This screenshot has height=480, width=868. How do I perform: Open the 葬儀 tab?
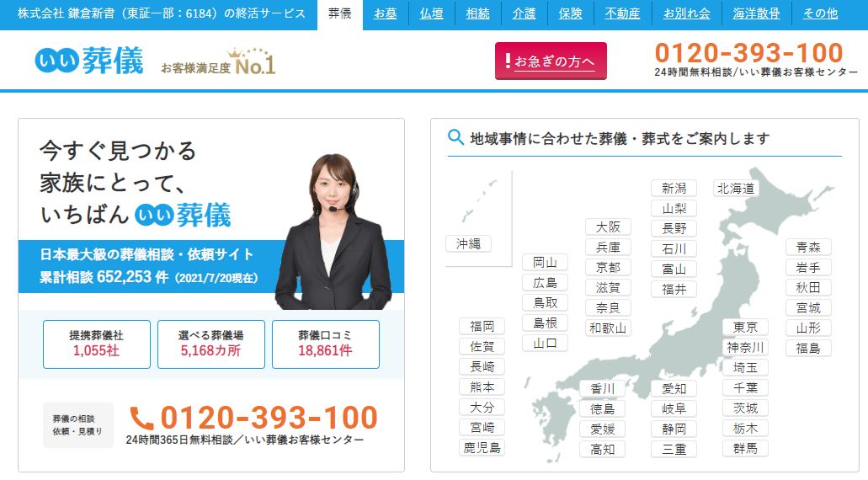(340, 13)
